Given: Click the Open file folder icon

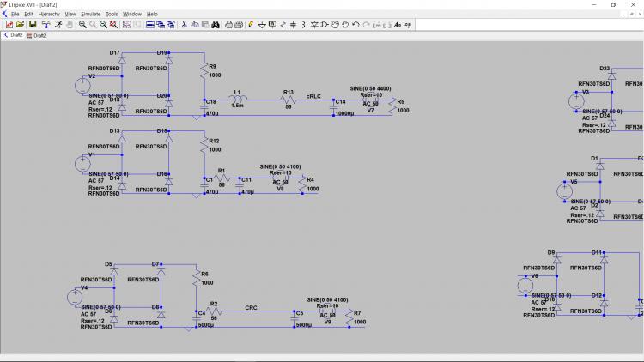Looking at the screenshot, I should [x=20, y=24].
